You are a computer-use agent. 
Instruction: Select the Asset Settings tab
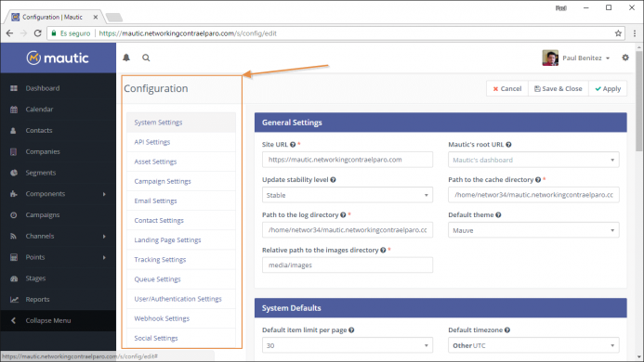click(181, 162)
